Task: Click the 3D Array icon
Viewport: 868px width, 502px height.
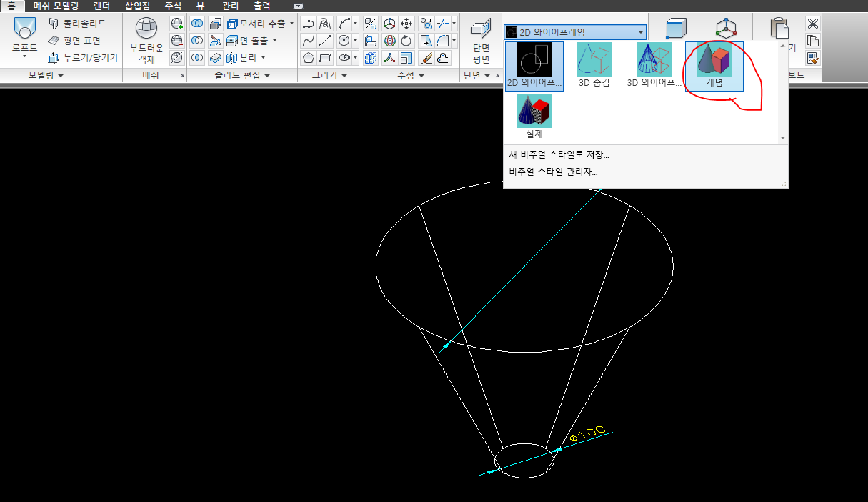Action: click(x=371, y=57)
